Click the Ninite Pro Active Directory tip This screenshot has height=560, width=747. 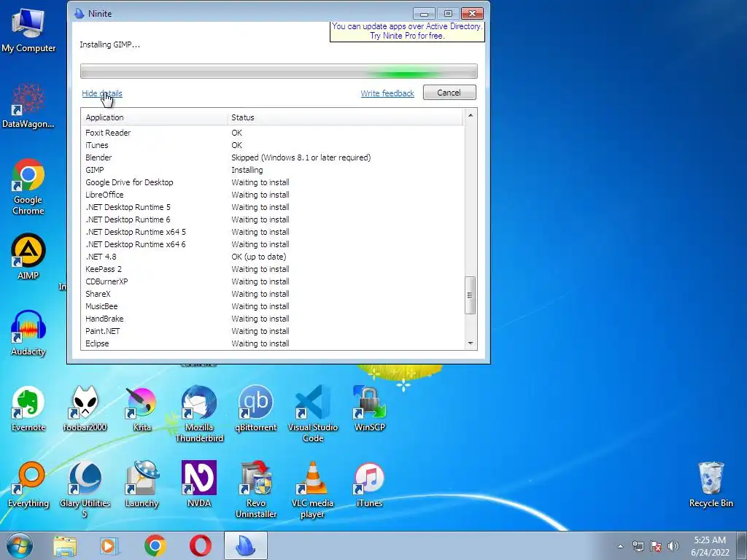(x=407, y=31)
